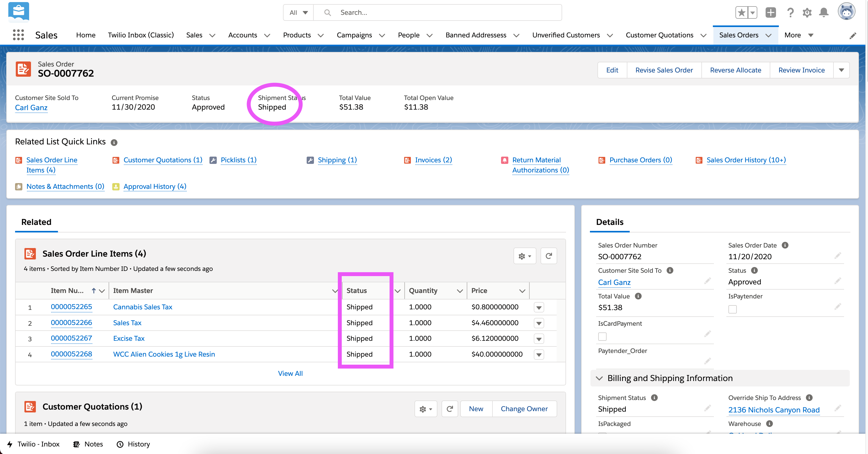Click the info icon next to Sales Order Date
The width and height of the screenshot is (868, 454).
pyautogui.click(x=785, y=245)
